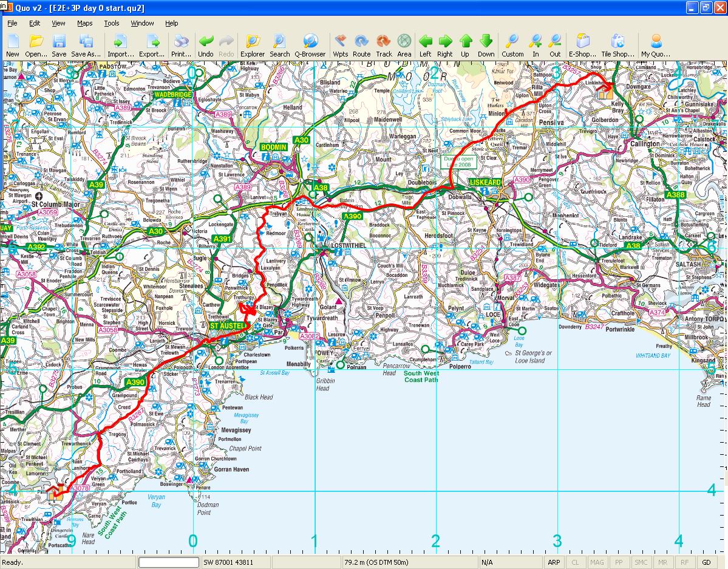Click the Ready. status message
The height and width of the screenshot is (569, 728).
(13, 562)
